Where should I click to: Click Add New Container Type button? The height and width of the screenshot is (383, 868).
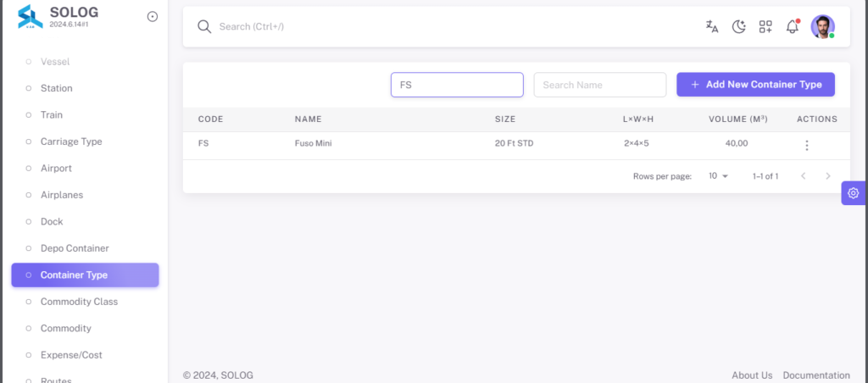click(x=755, y=85)
